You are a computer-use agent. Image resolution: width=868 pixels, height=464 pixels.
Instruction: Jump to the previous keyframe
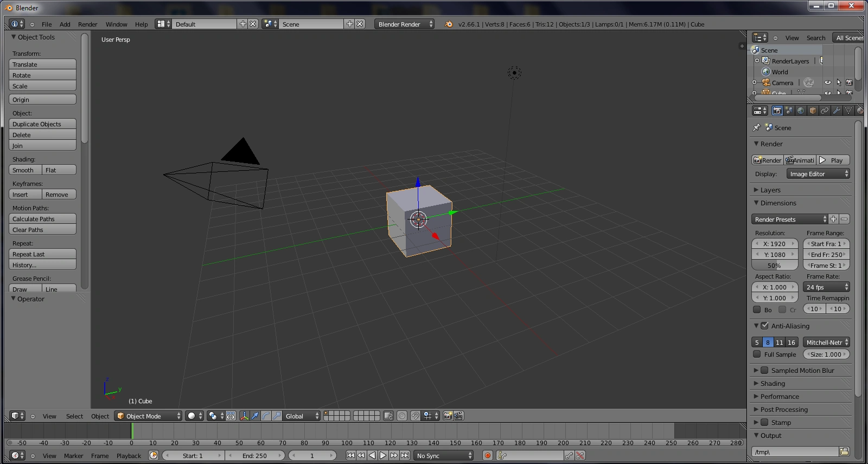click(361, 455)
